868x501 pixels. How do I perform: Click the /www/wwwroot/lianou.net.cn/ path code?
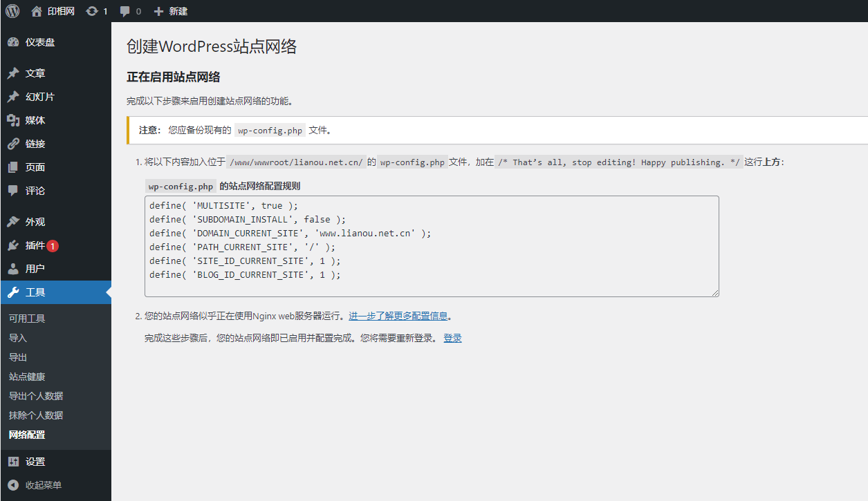click(x=296, y=162)
